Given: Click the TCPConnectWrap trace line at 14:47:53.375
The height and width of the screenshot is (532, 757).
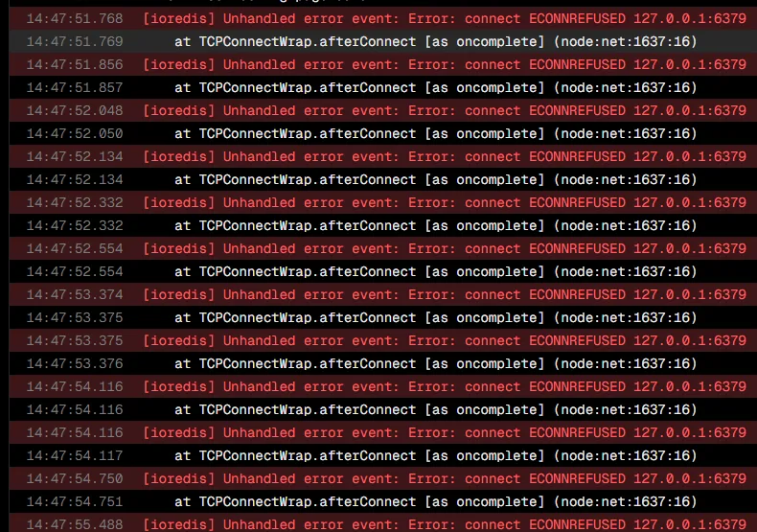Looking at the screenshot, I should [x=383, y=317].
